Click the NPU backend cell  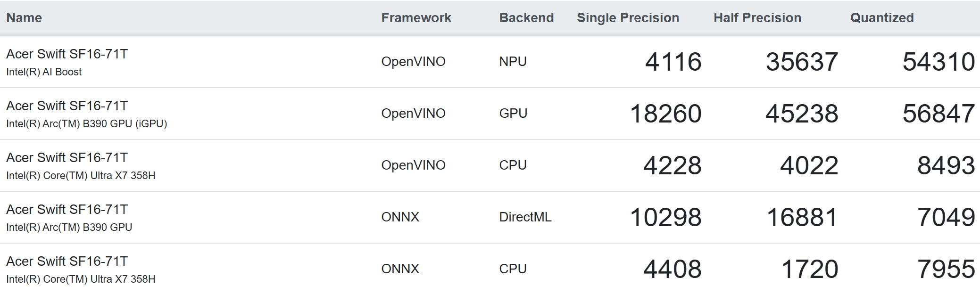pos(513,62)
